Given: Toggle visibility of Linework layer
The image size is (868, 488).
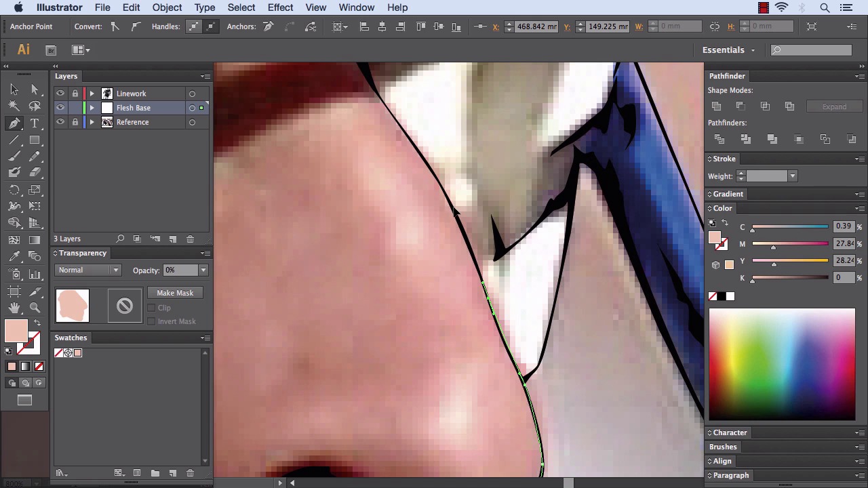Looking at the screenshot, I should (x=60, y=94).
